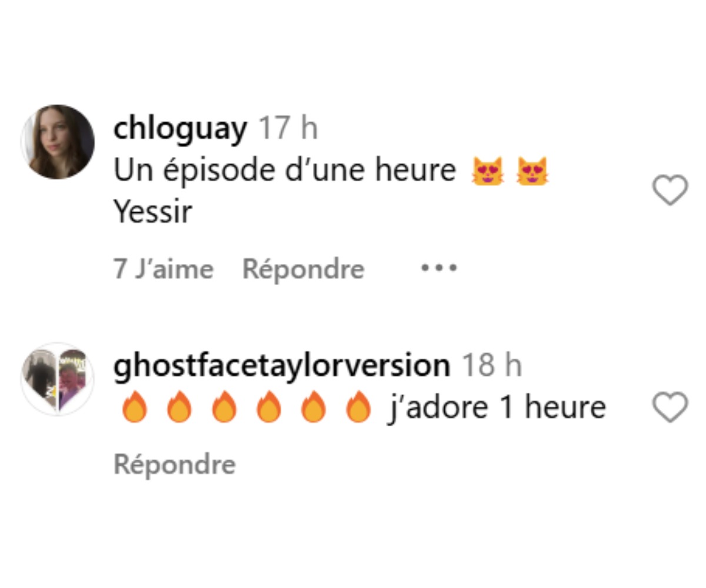Viewport: 706px width, 588px height.
Task: Select the Un épisode d'une heure text
Action: (x=285, y=171)
